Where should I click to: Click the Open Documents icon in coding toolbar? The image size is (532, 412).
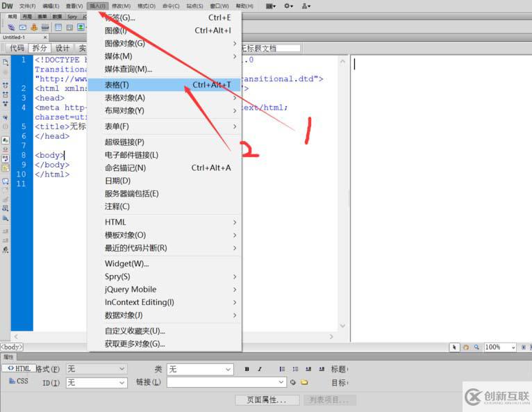point(6,63)
